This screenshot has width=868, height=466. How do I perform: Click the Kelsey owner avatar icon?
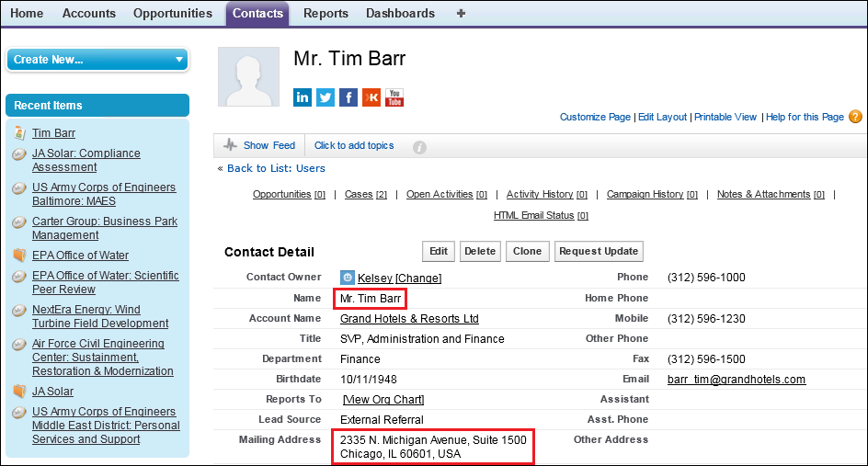[347, 278]
